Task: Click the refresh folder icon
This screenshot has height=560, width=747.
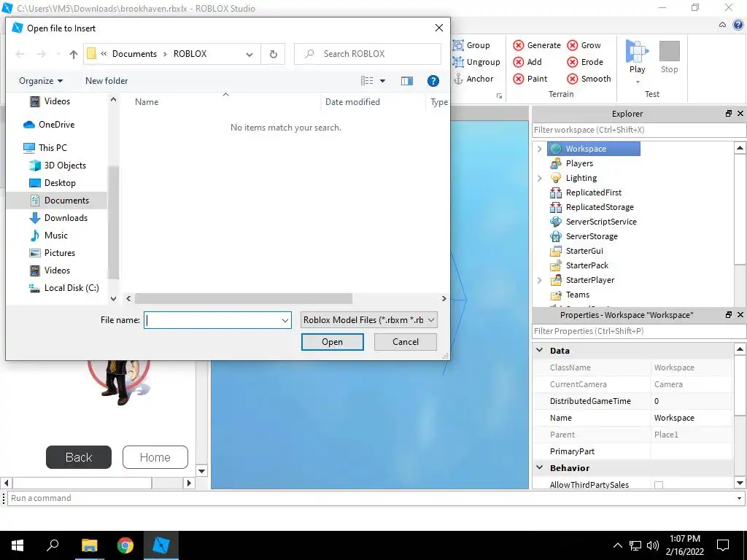Action: tap(274, 54)
